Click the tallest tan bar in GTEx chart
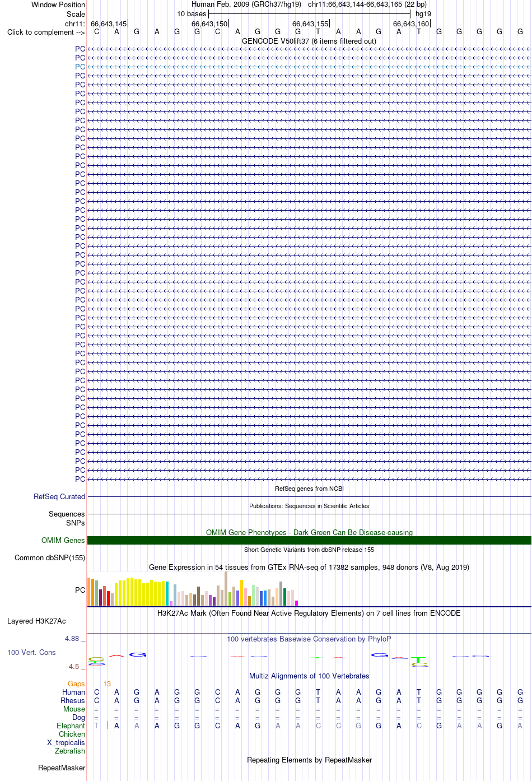This screenshot has width=532, height=781. point(226,588)
